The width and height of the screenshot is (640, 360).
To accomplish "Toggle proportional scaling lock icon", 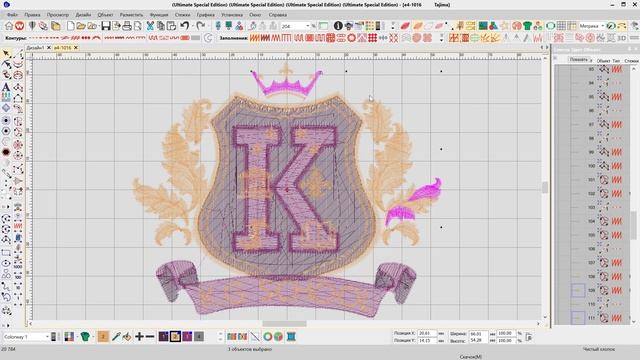I will pos(529,337).
